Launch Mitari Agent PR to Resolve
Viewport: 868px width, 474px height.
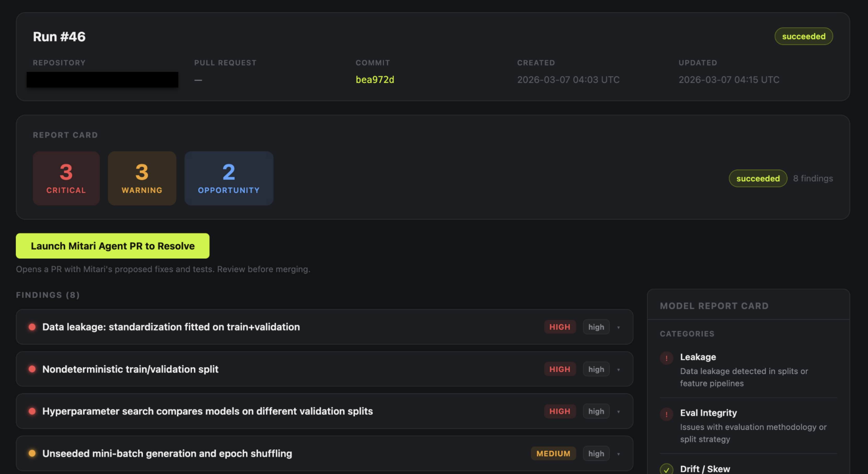112,246
